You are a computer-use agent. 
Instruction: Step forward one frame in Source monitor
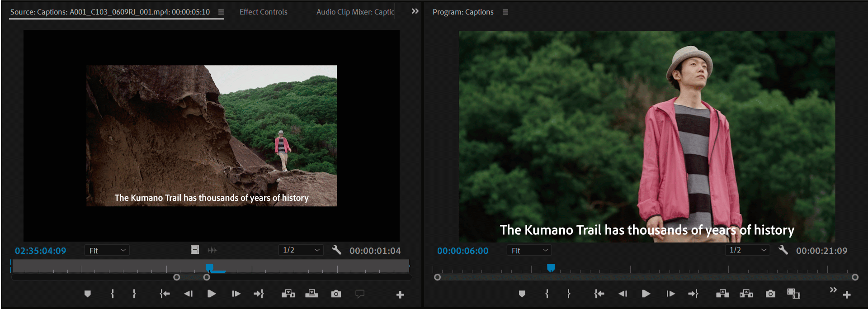236,294
